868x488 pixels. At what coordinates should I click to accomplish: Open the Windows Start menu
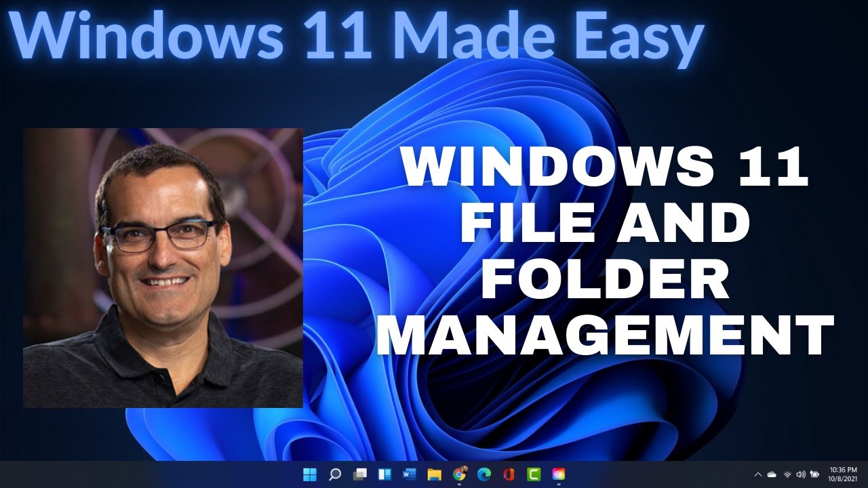coord(310,474)
